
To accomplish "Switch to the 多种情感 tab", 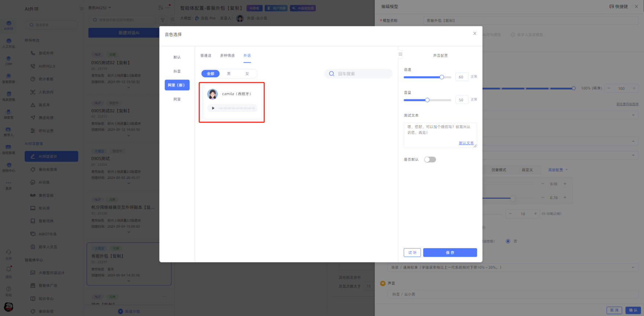I will click(227, 56).
